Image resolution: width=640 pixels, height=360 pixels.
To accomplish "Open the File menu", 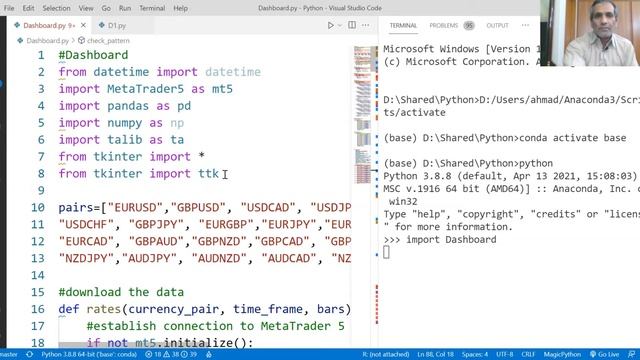I will (x=9, y=8).
